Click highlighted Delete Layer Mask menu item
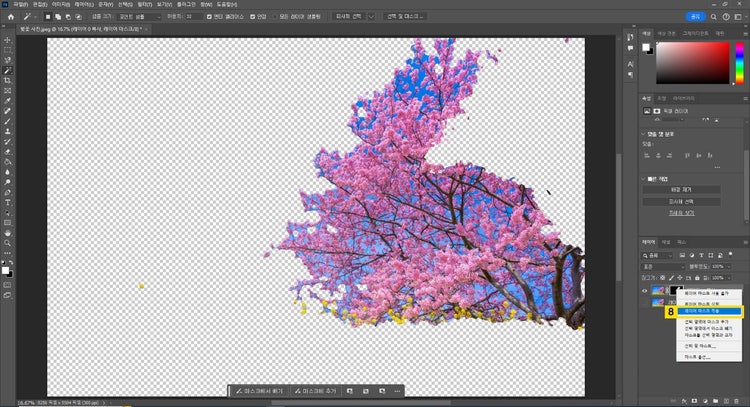The height and width of the screenshot is (407, 750). click(709, 311)
